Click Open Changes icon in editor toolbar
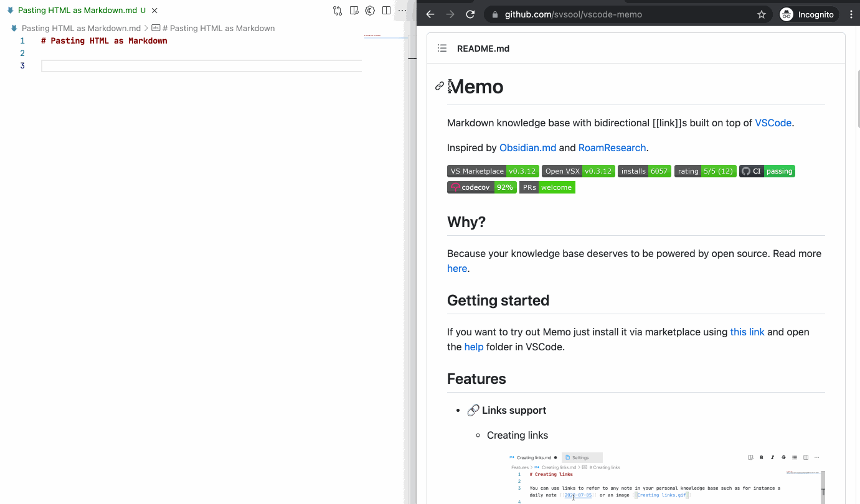Viewport: 860px width, 504px height. (338, 11)
